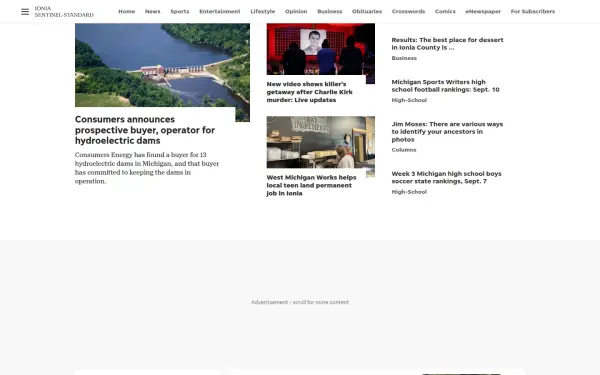Click the kitchen worker photo thumbnail
The height and width of the screenshot is (375, 600).
(x=321, y=142)
